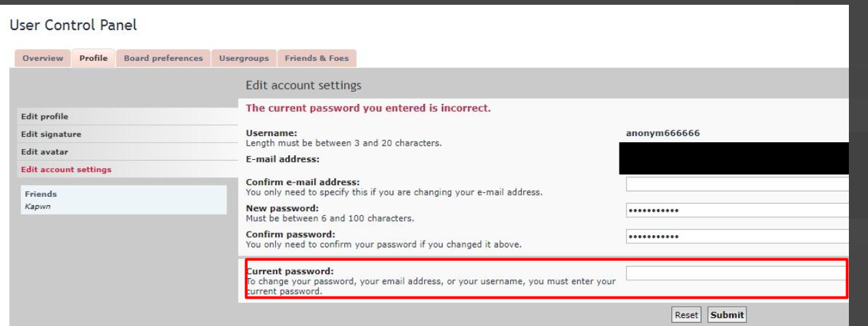Open the Profile tab

[94, 58]
